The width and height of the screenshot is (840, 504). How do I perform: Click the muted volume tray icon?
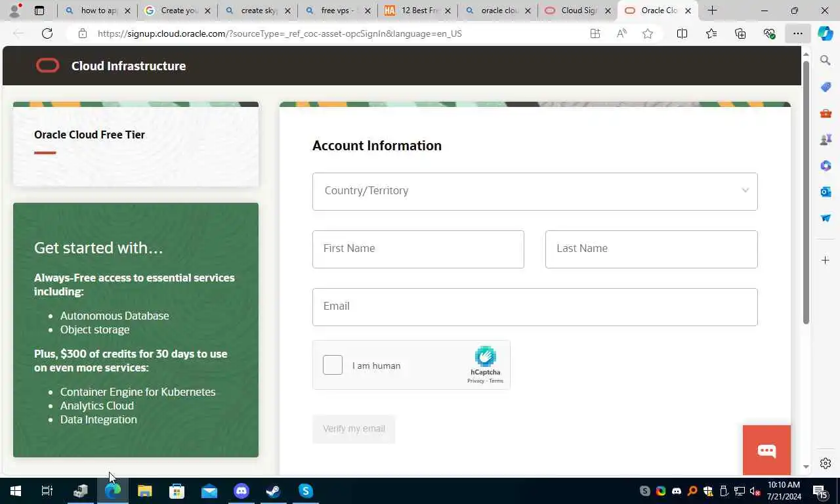click(755, 491)
